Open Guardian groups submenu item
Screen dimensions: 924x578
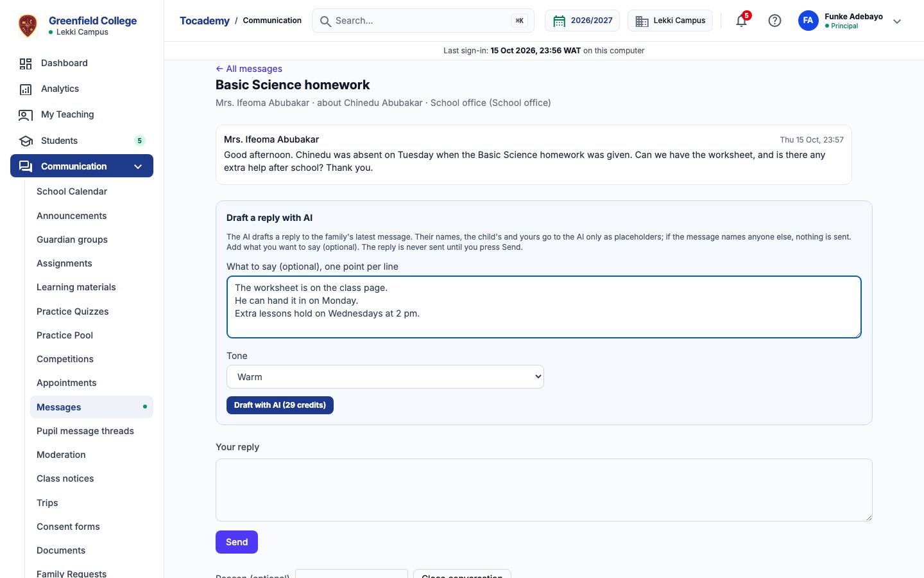tap(92, 240)
